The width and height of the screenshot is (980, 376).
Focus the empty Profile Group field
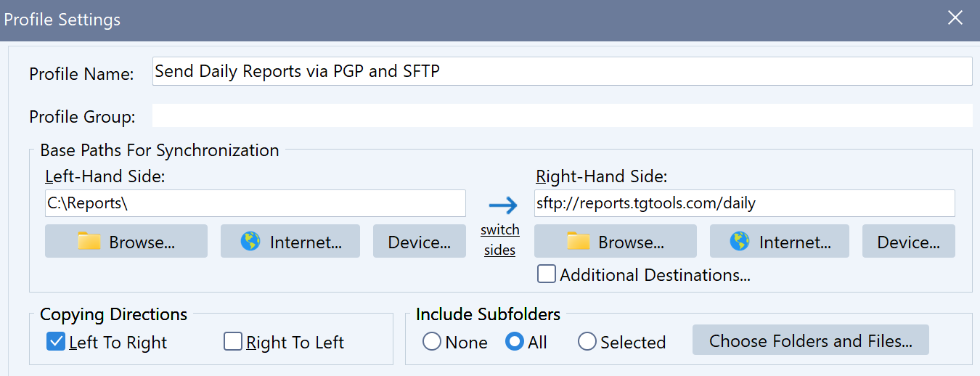tap(561, 115)
